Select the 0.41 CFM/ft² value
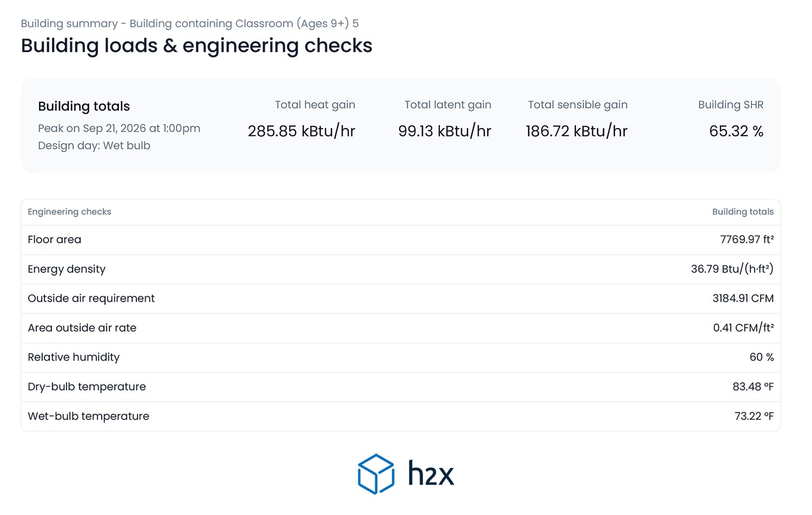 [x=743, y=328]
